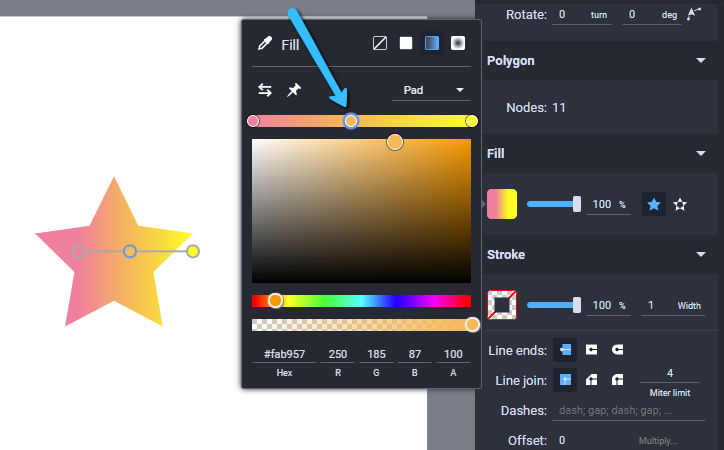Image resolution: width=724 pixels, height=450 pixels.
Task: Click the Hex color value field
Action: pos(284,354)
